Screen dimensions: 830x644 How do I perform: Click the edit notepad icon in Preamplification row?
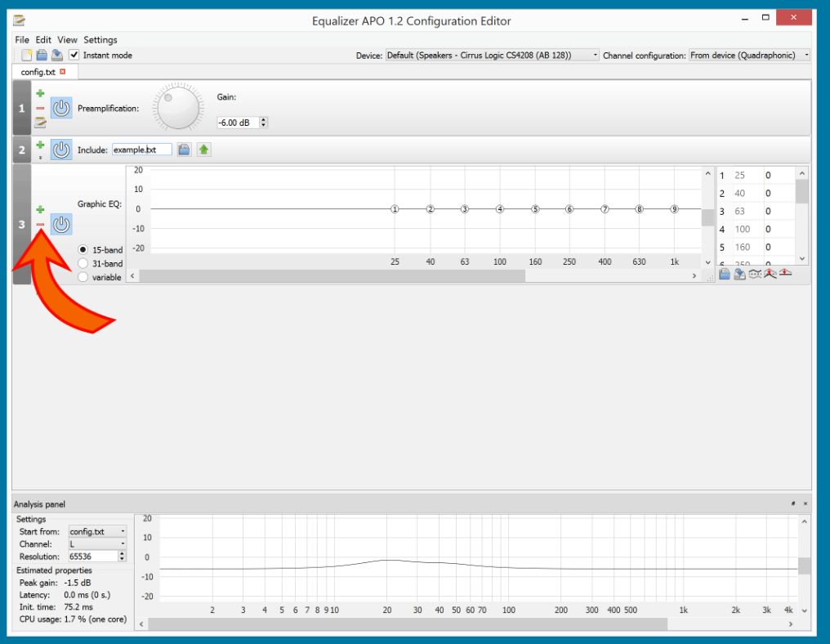[x=40, y=123]
